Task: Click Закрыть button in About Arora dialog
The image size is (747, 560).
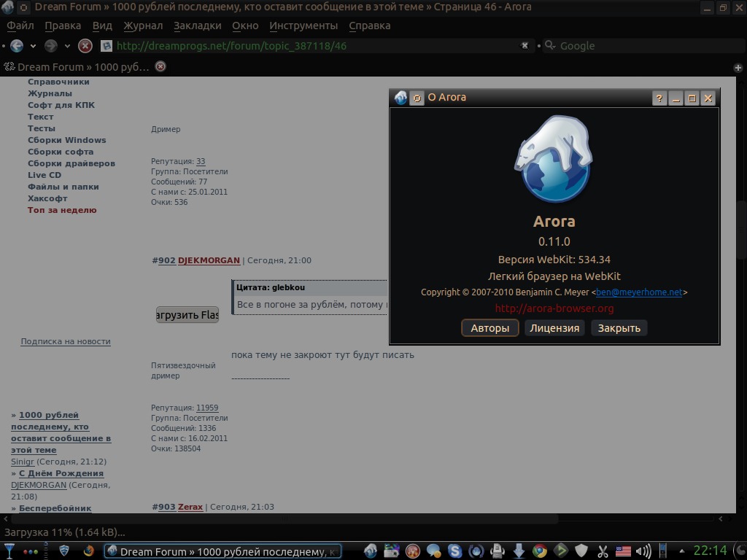Action: [619, 328]
